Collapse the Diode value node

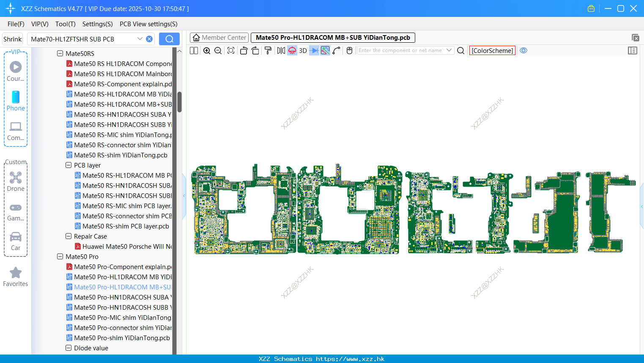pyautogui.click(x=69, y=348)
